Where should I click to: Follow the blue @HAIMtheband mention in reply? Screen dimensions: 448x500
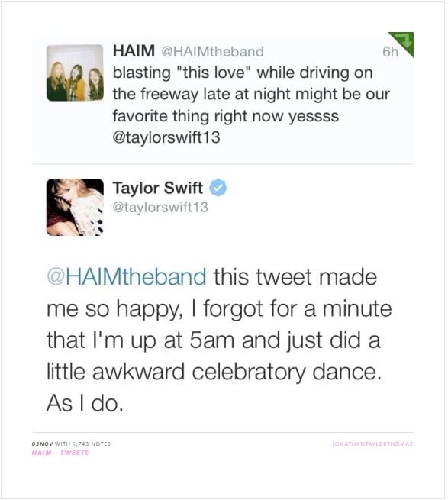[x=127, y=276]
